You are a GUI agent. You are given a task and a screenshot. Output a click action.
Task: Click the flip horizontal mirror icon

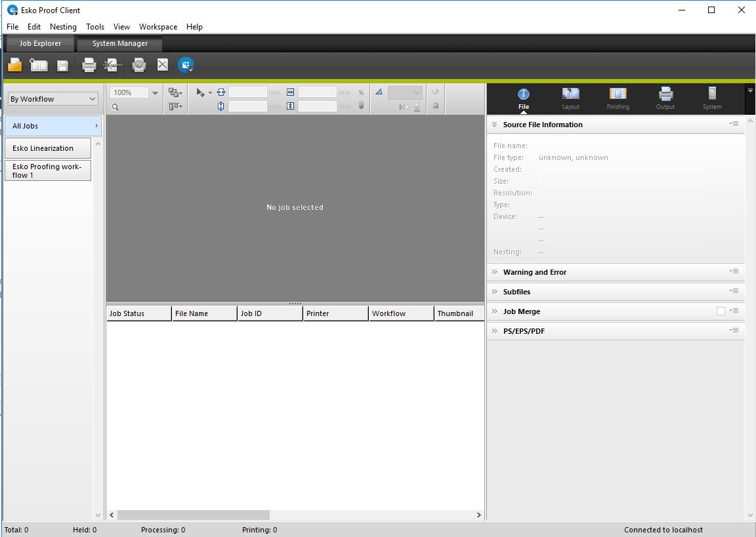[403, 107]
